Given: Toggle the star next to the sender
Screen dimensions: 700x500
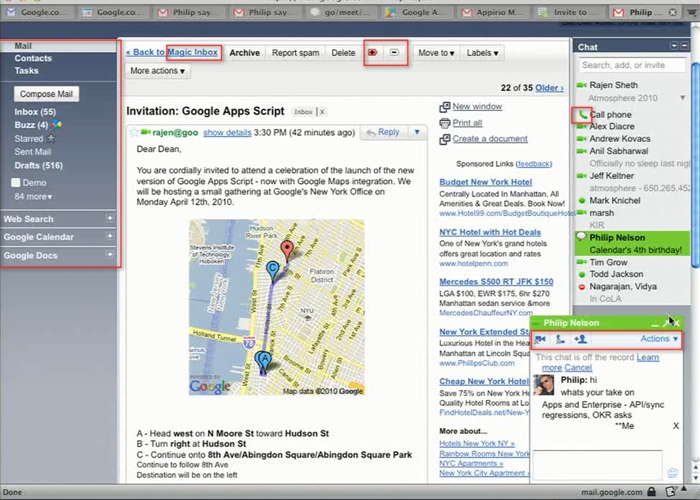Looking at the screenshot, I should (135, 132).
